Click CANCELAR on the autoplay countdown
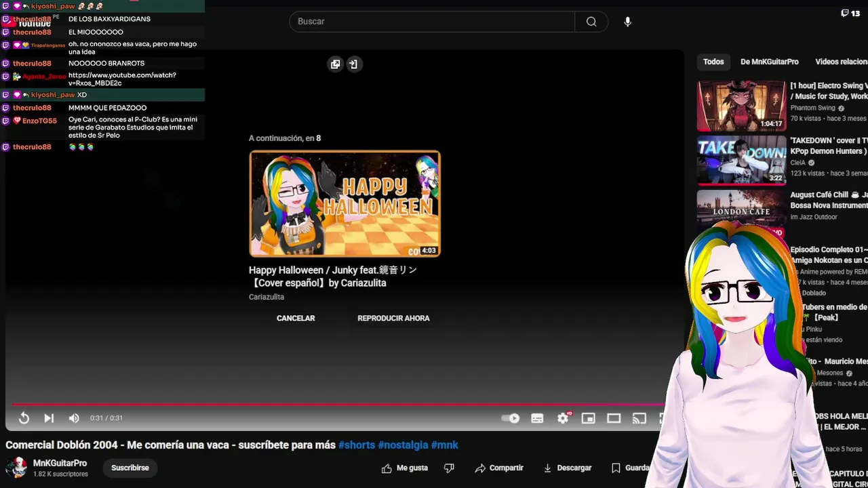Screen dimensions: 868x488 pyautogui.click(x=296, y=318)
